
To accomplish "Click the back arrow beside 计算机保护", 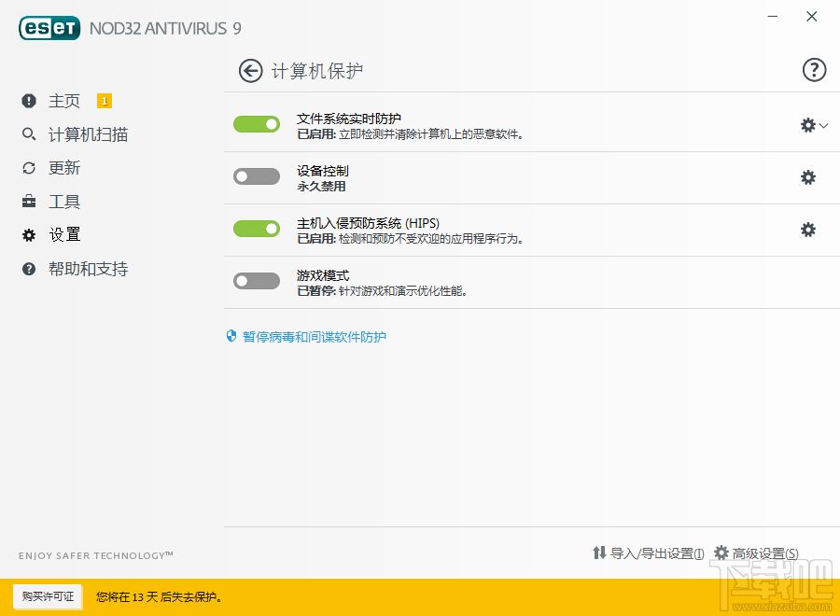I will point(250,70).
